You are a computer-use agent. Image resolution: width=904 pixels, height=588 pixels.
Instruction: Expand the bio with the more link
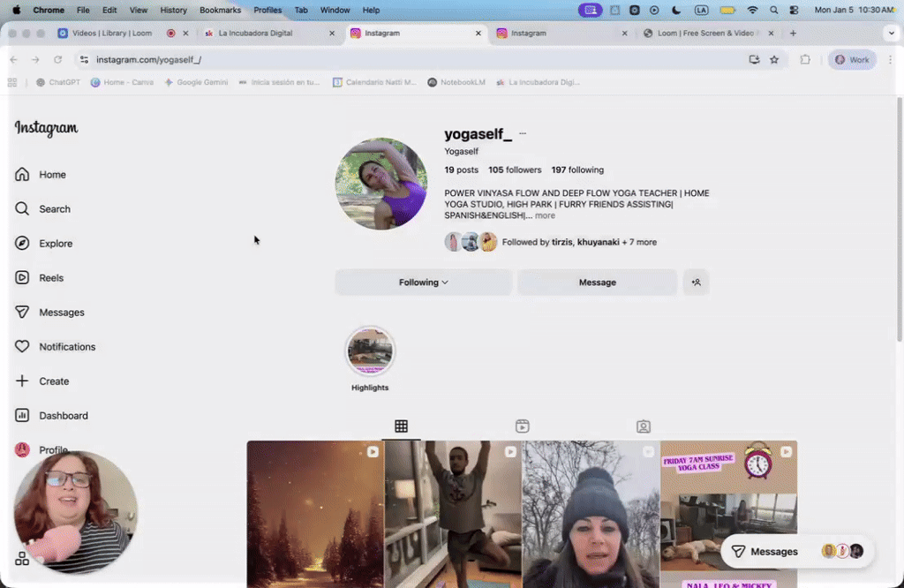(545, 215)
